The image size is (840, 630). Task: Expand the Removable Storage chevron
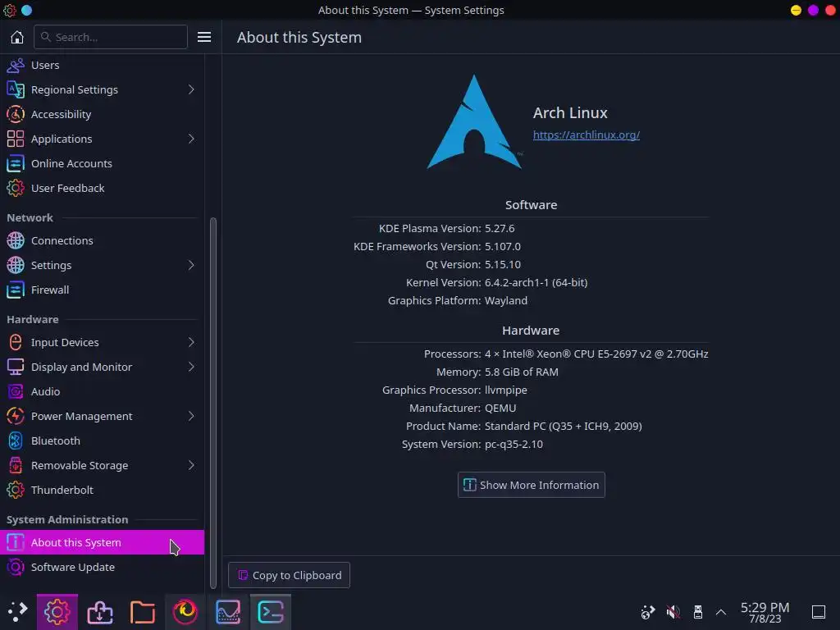pos(191,466)
